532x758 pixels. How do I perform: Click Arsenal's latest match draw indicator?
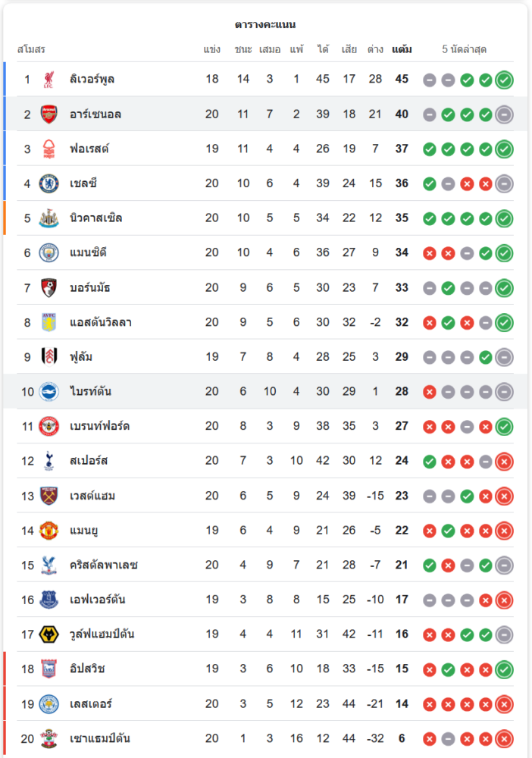(x=504, y=114)
